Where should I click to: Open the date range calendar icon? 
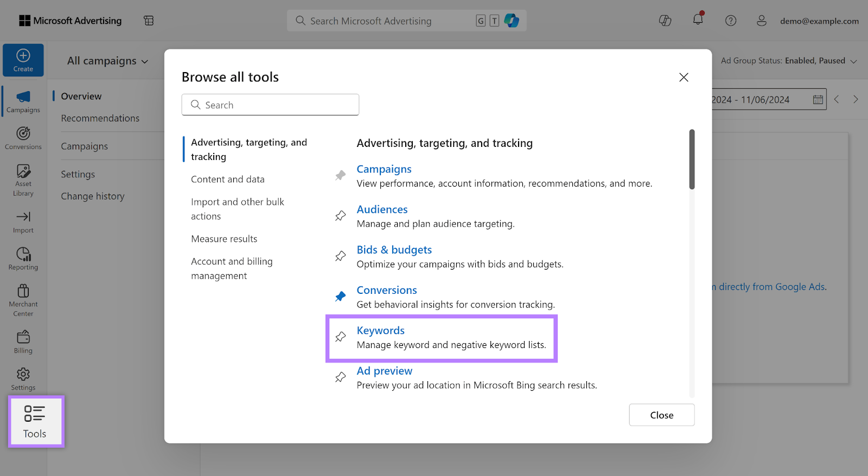click(x=818, y=100)
